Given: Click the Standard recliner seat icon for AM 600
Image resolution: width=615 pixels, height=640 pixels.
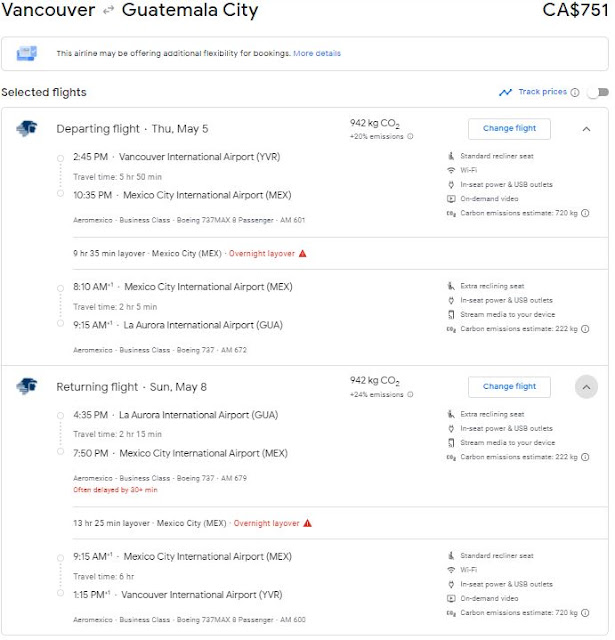Looking at the screenshot, I should (x=451, y=556).
